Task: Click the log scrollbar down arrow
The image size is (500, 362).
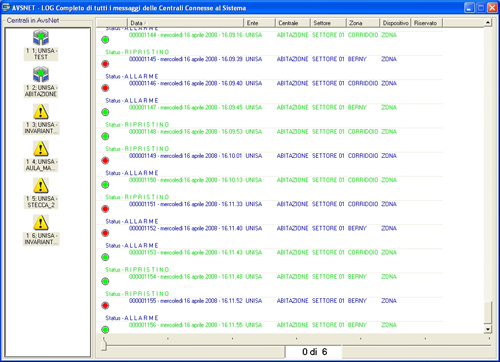Action: pyautogui.click(x=488, y=329)
